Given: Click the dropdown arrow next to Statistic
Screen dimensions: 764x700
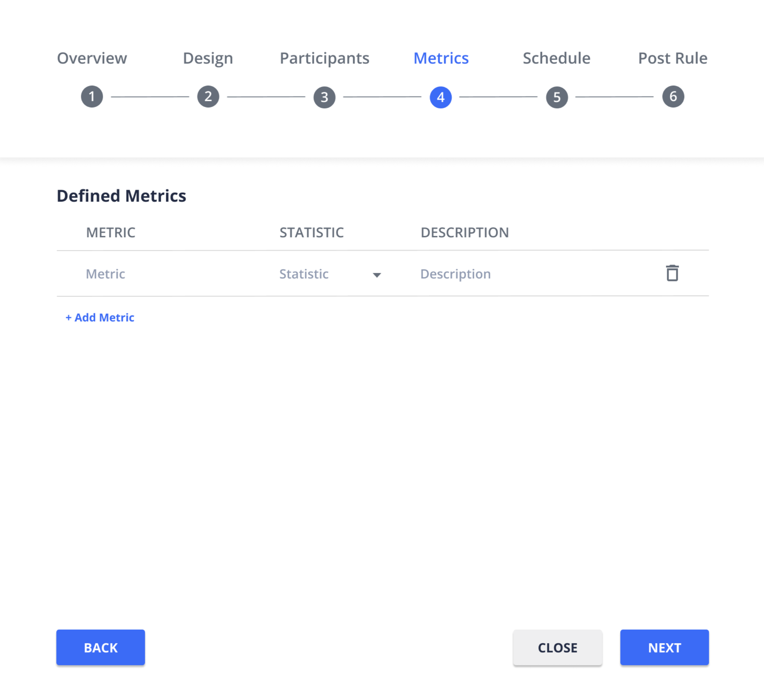Looking at the screenshot, I should coord(377,275).
